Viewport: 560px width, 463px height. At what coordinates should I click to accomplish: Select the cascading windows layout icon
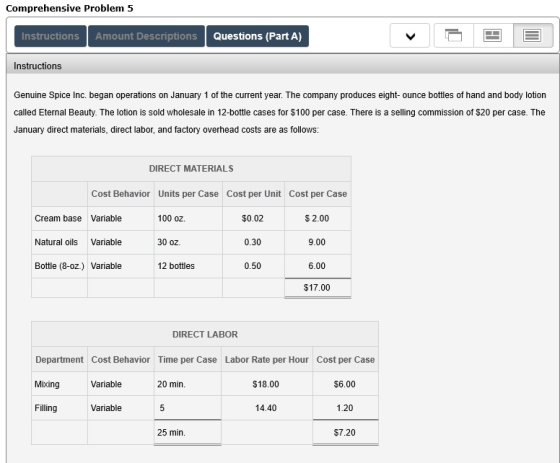(454, 36)
